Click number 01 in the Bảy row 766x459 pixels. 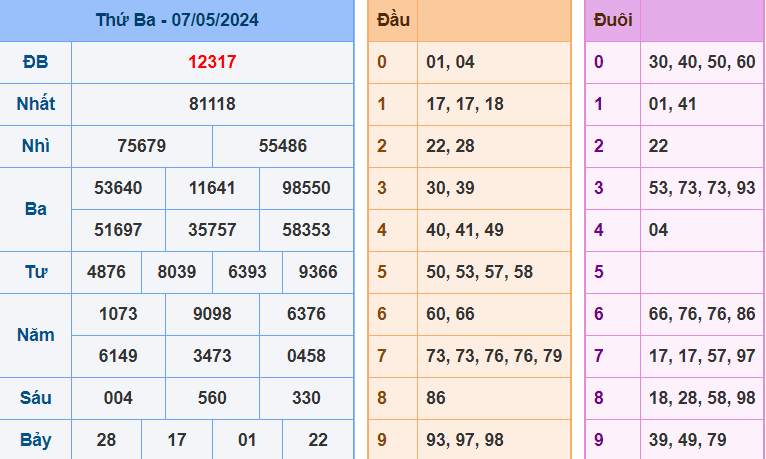click(247, 440)
